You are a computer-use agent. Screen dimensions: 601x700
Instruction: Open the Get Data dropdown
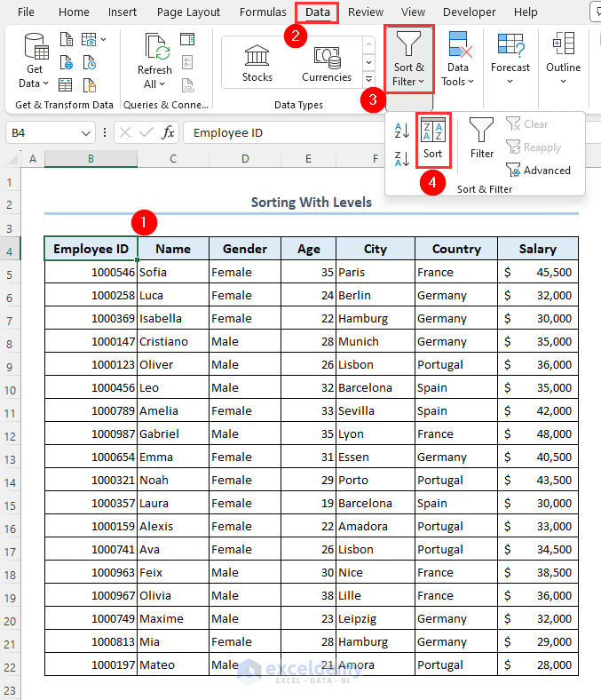35,62
